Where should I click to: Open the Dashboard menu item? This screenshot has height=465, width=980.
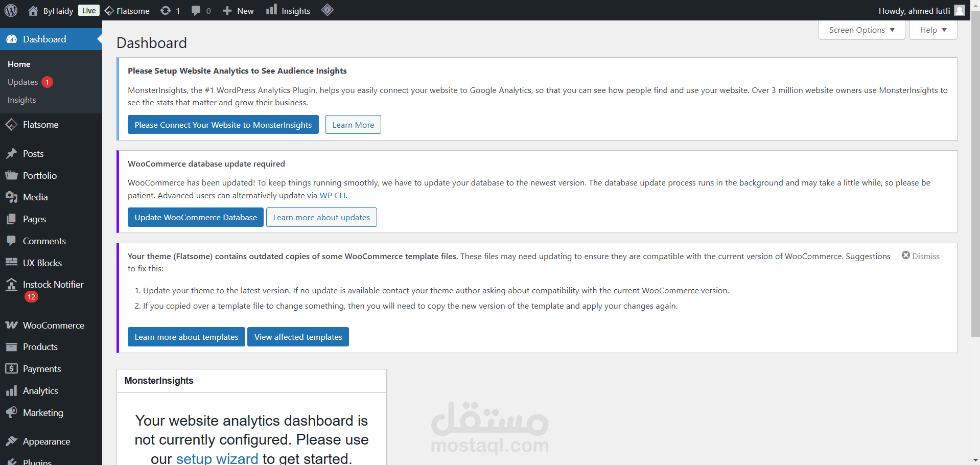[x=51, y=39]
